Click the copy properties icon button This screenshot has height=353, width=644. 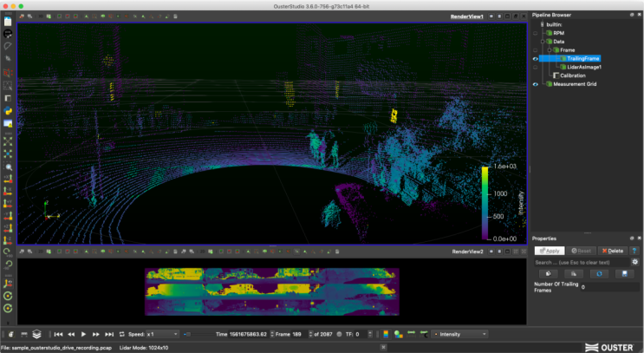pyautogui.click(x=548, y=274)
